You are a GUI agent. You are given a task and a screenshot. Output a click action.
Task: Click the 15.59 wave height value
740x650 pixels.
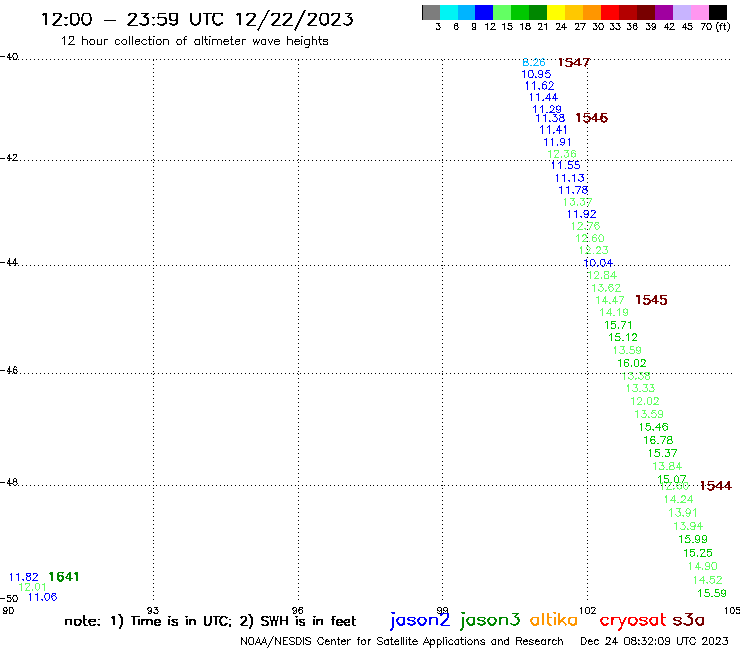tap(712, 593)
